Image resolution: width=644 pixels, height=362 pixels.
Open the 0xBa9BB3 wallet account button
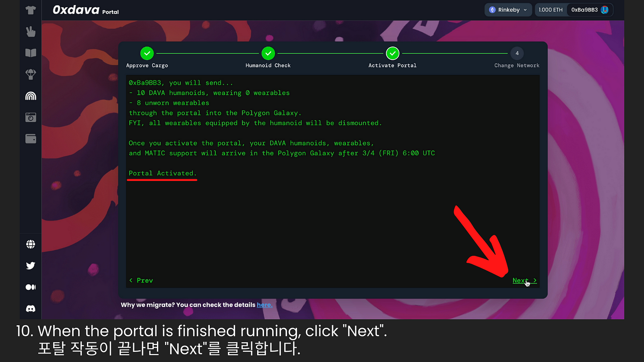[x=590, y=10]
